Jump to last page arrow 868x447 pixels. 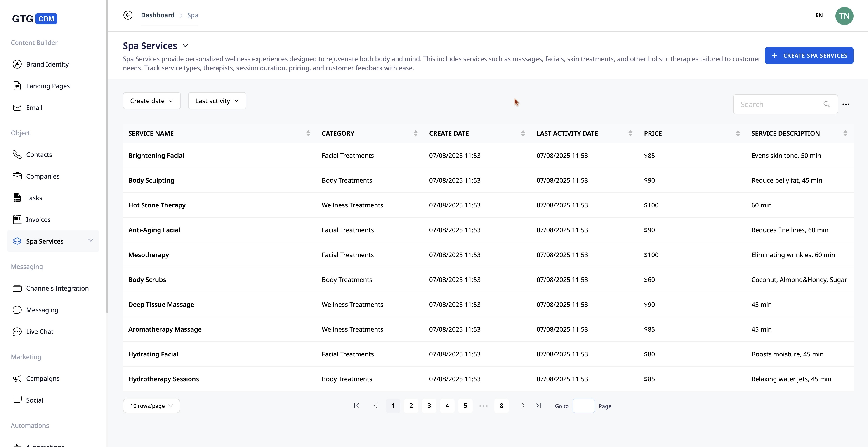pos(538,406)
